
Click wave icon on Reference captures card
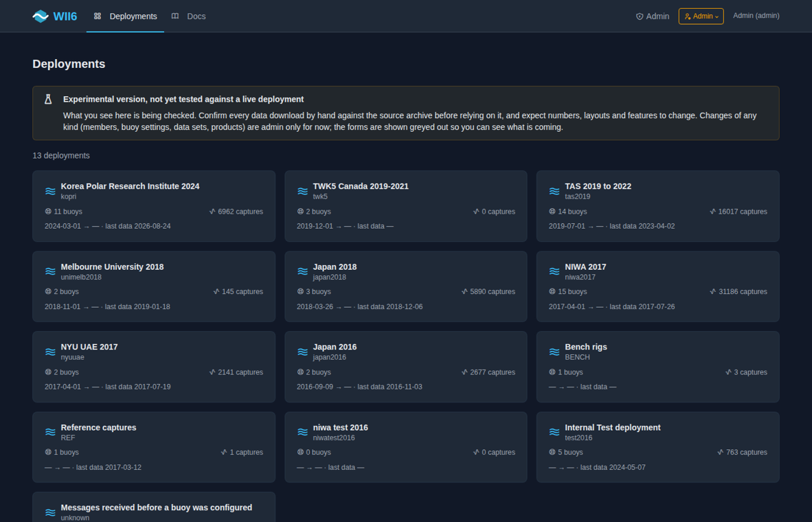coord(50,432)
